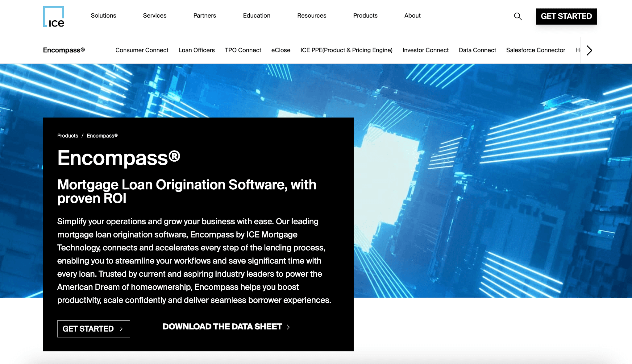Click DOWNLOAD THE DATA SHEET link

226,327
